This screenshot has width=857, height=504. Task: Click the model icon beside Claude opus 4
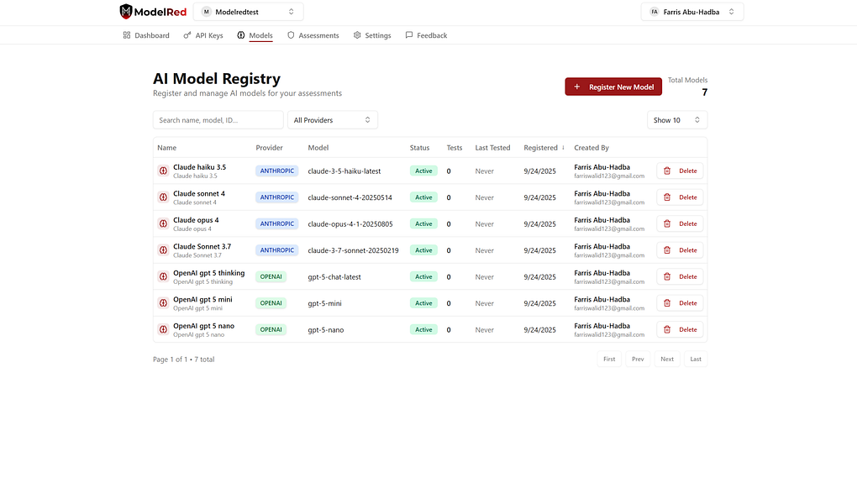[x=163, y=223]
